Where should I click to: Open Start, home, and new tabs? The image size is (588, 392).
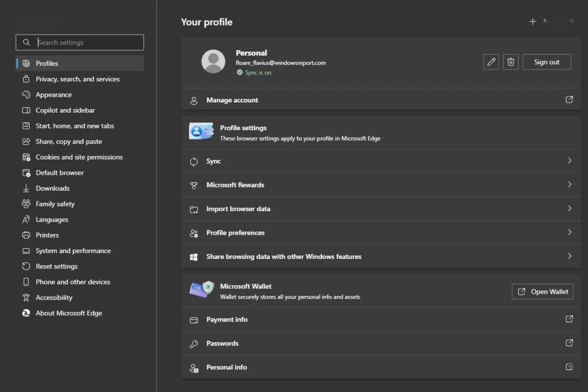click(80, 126)
